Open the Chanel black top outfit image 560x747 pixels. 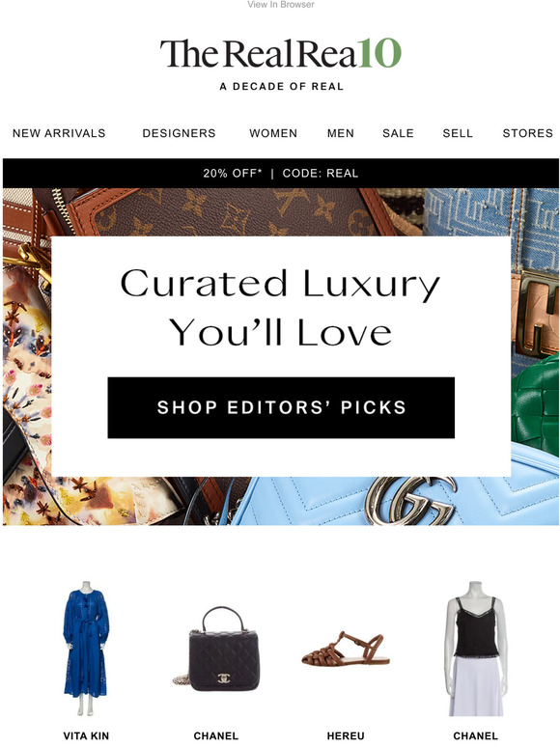click(x=475, y=649)
